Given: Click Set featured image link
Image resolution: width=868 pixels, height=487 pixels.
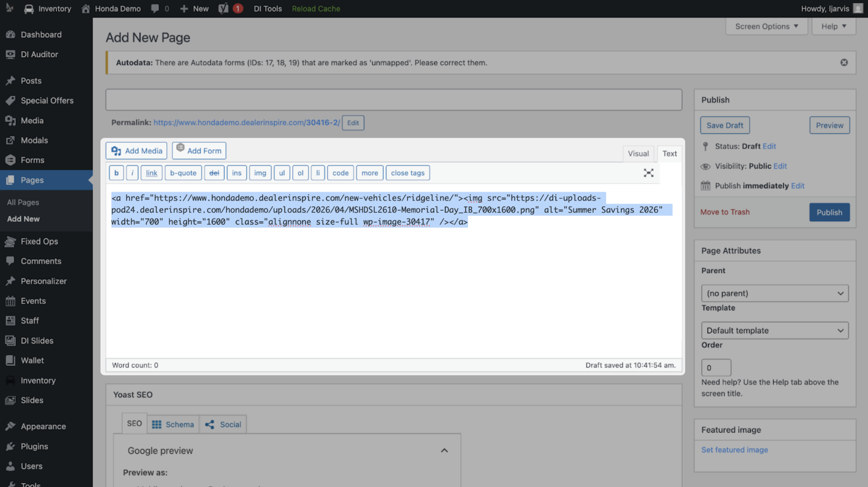Looking at the screenshot, I should [x=734, y=450].
